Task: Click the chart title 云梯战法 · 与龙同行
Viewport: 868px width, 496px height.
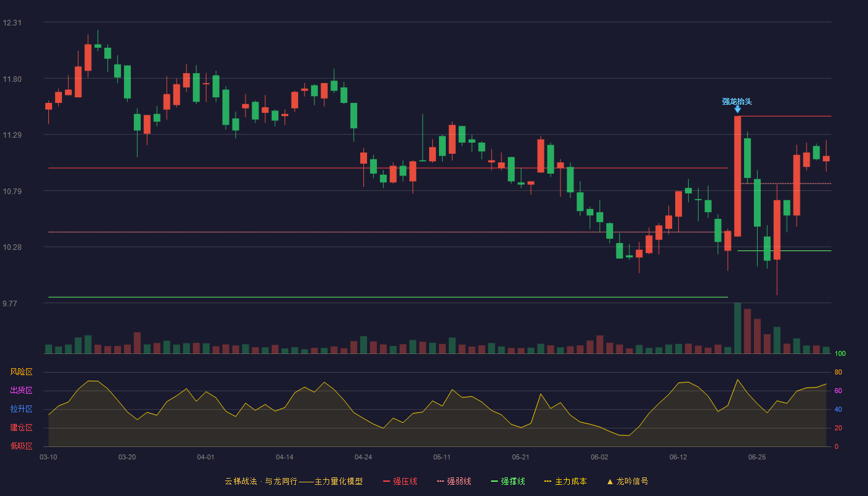Action: coord(261,481)
